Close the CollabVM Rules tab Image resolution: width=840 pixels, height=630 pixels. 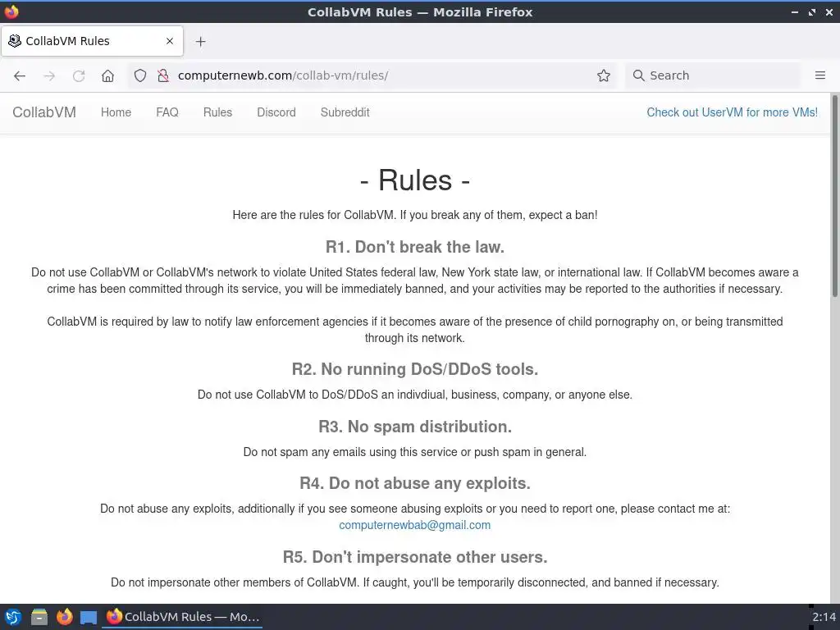tap(170, 41)
